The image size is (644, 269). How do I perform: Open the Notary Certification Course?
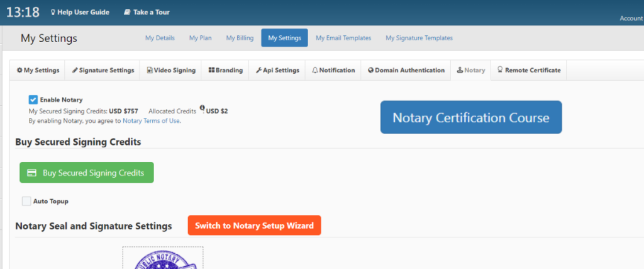tap(471, 117)
